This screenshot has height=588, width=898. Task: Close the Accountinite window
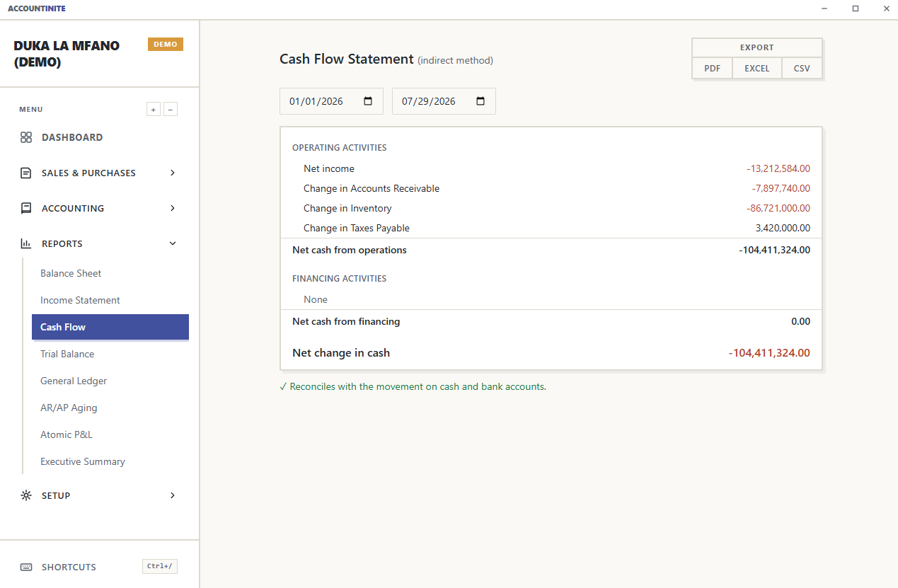(886, 8)
